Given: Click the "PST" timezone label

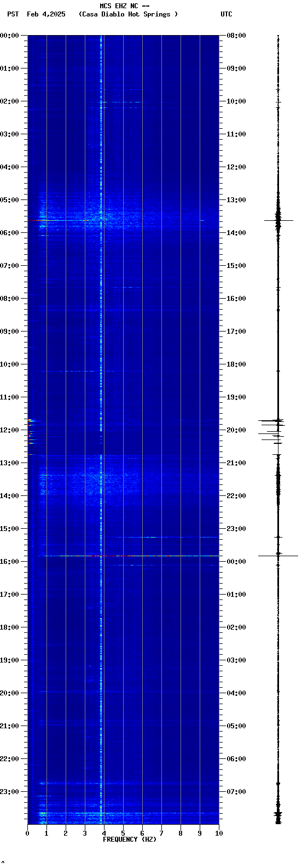Looking at the screenshot, I should pyautogui.click(x=13, y=14).
